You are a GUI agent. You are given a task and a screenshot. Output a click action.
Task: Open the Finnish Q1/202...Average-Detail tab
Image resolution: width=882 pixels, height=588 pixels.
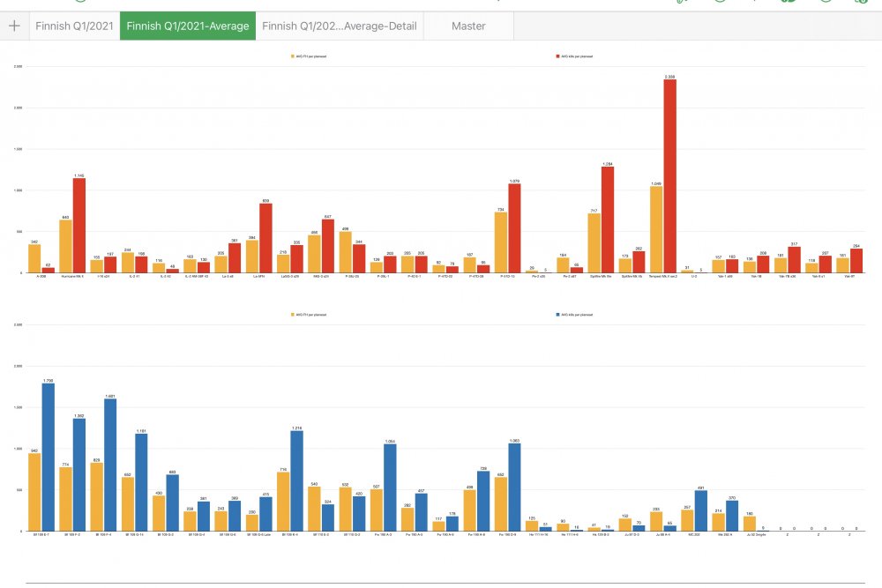pyautogui.click(x=340, y=26)
